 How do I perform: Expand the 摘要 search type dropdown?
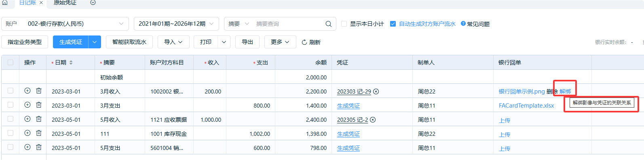click(x=239, y=24)
